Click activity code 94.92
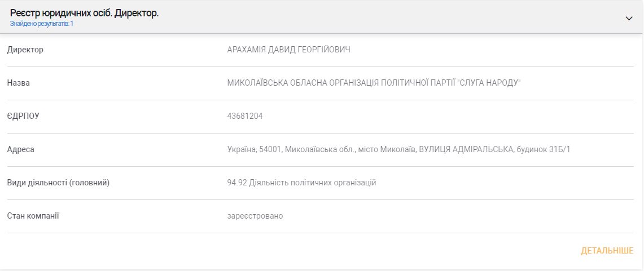 click(236, 183)
